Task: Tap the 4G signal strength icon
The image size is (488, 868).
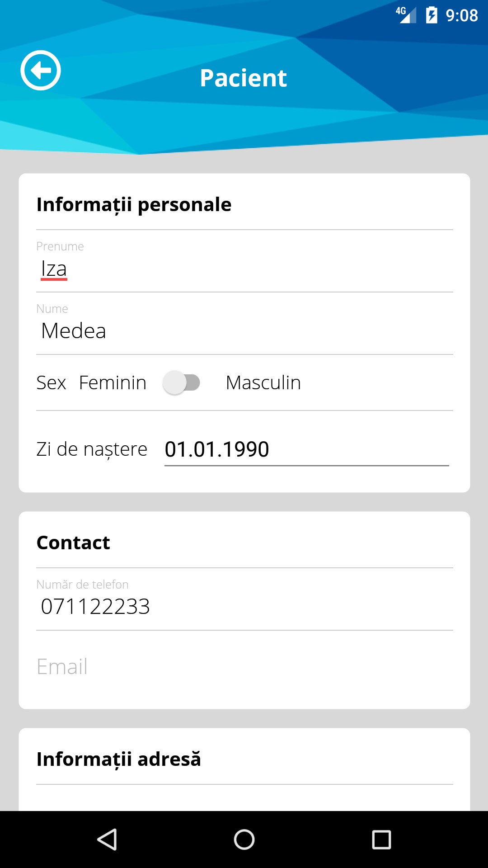Action: click(x=406, y=14)
